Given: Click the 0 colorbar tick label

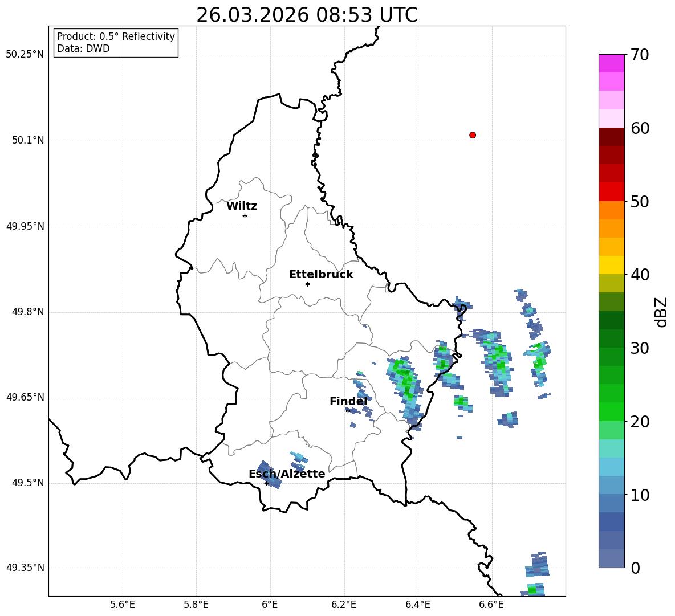Looking at the screenshot, I should tap(635, 568).
